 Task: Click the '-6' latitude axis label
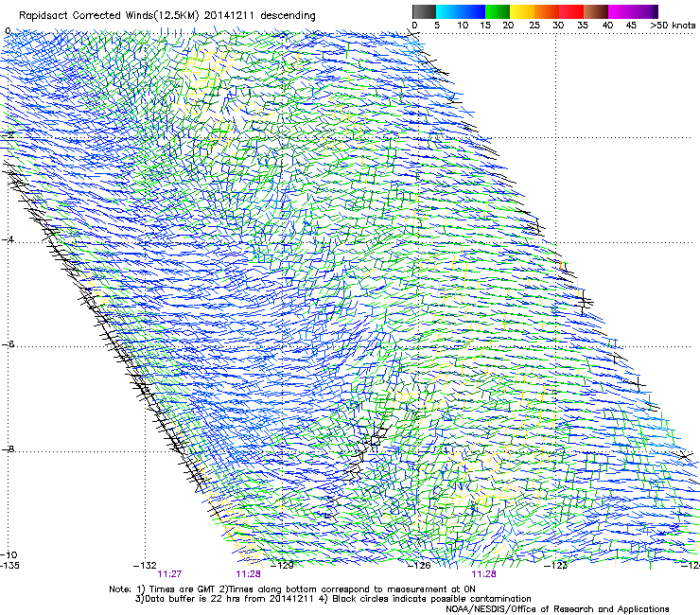coord(8,343)
